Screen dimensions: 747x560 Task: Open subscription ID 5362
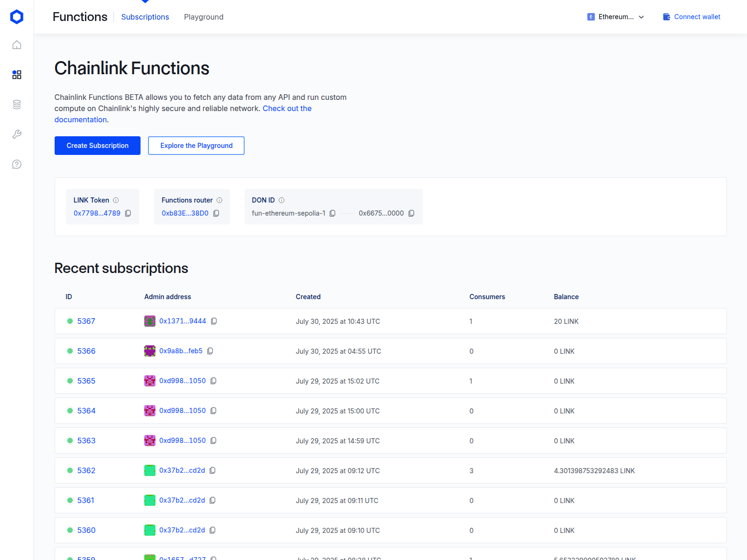pyautogui.click(x=86, y=470)
